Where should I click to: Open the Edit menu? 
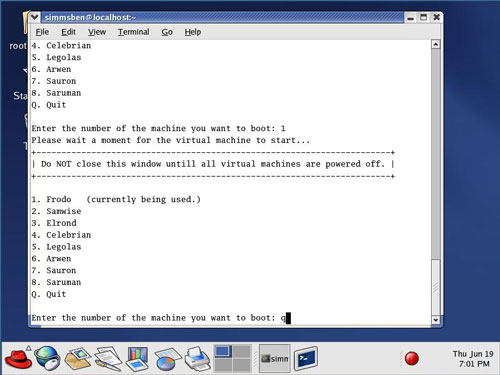(x=68, y=32)
